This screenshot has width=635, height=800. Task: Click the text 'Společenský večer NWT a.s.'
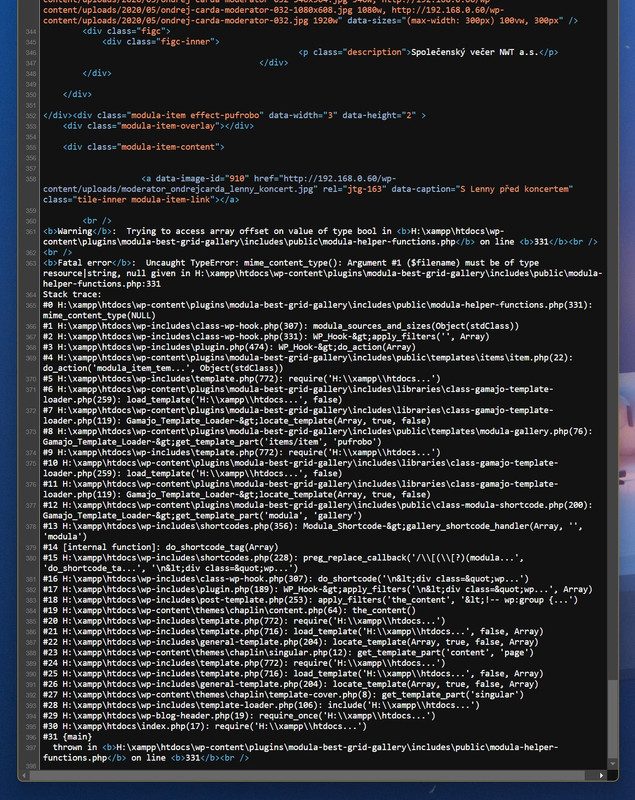point(475,52)
